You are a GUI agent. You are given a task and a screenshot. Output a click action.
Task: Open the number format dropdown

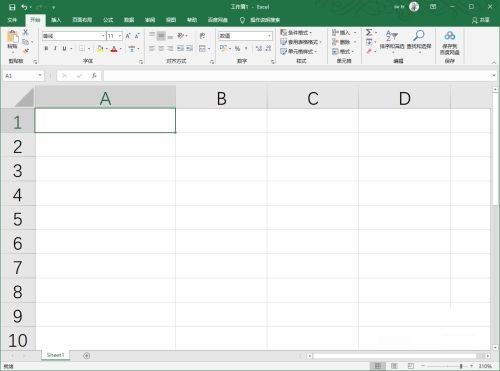click(269, 36)
